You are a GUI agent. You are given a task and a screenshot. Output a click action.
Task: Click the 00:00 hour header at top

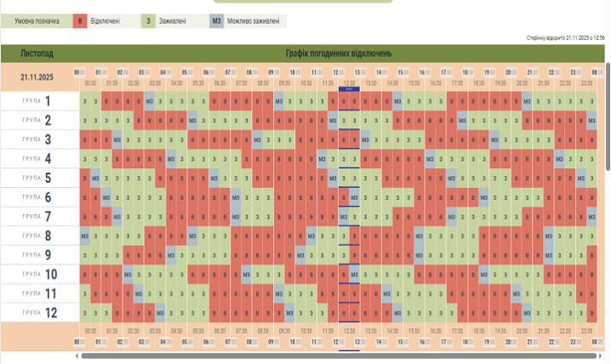tap(79, 72)
